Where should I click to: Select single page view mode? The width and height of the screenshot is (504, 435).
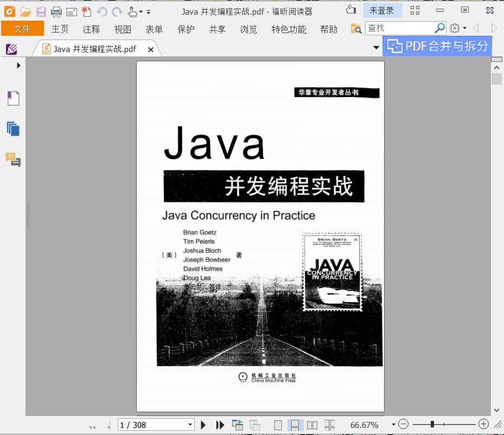pos(278,425)
